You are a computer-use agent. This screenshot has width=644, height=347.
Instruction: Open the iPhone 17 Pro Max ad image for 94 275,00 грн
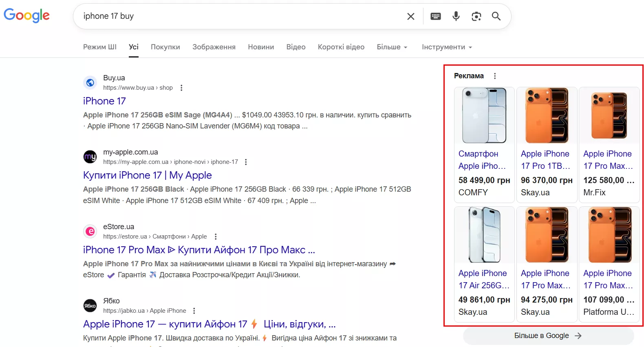click(x=547, y=235)
